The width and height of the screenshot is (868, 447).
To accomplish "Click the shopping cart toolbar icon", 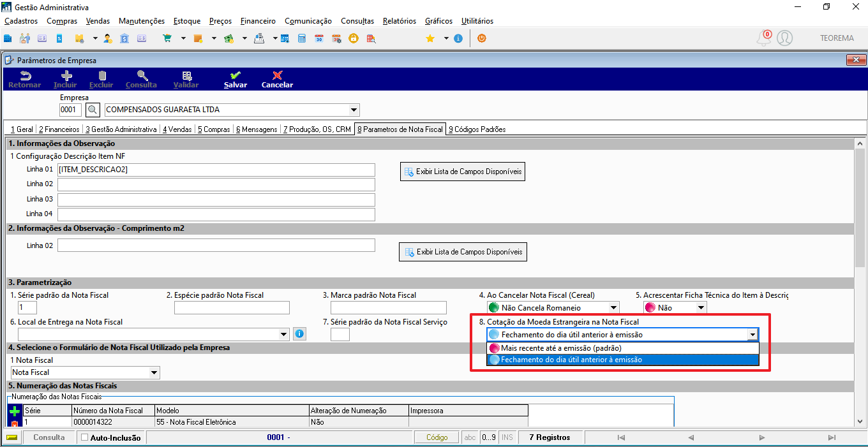I will pos(167,38).
